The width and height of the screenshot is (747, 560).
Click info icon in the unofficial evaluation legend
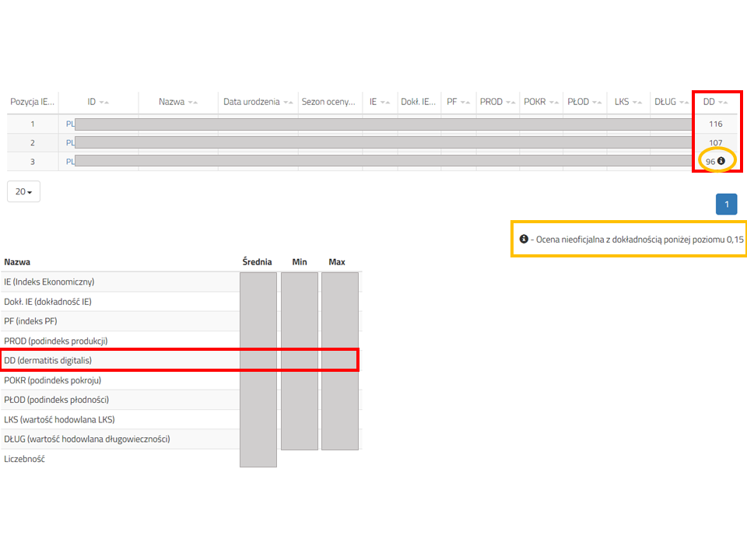[524, 239]
